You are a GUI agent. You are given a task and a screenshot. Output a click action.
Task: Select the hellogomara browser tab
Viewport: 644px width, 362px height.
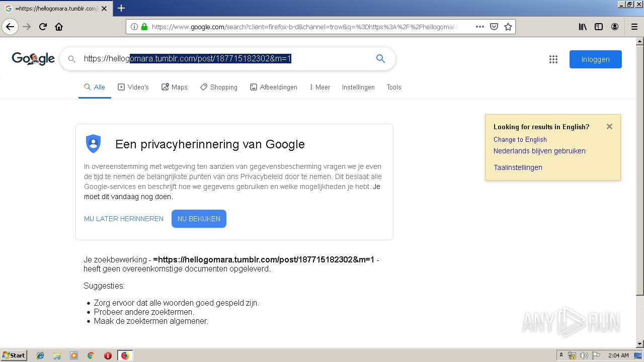56,9
